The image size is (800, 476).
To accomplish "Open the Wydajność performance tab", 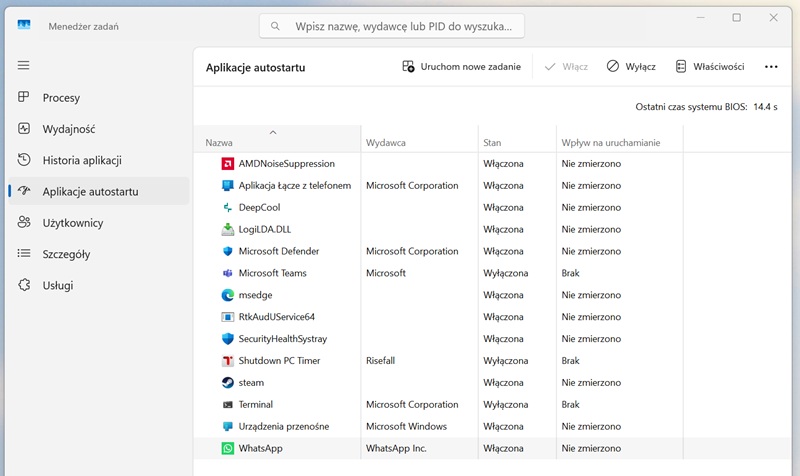I will [x=68, y=129].
